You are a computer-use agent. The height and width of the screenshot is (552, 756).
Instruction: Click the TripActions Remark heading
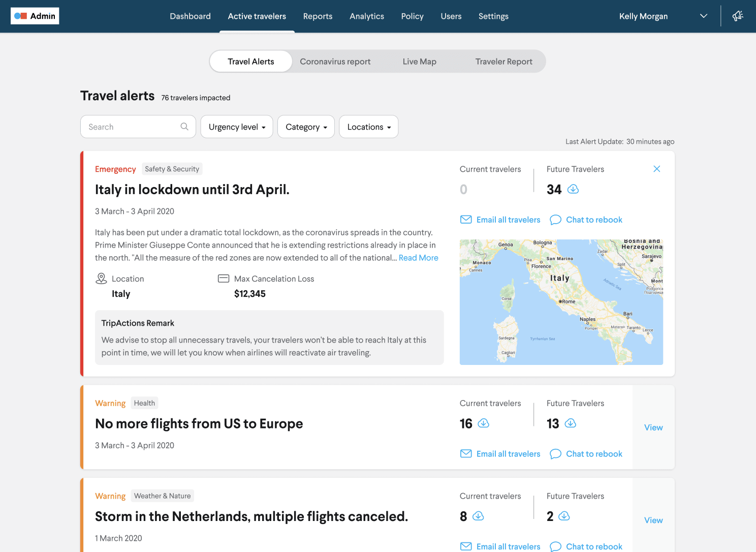pyautogui.click(x=138, y=323)
